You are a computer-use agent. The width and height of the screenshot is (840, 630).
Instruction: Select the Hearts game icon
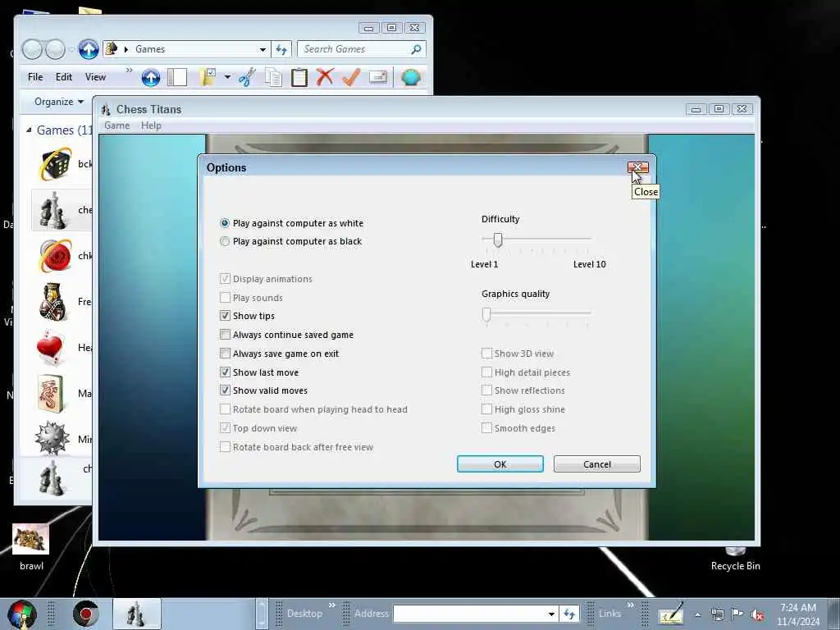(x=50, y=348)
